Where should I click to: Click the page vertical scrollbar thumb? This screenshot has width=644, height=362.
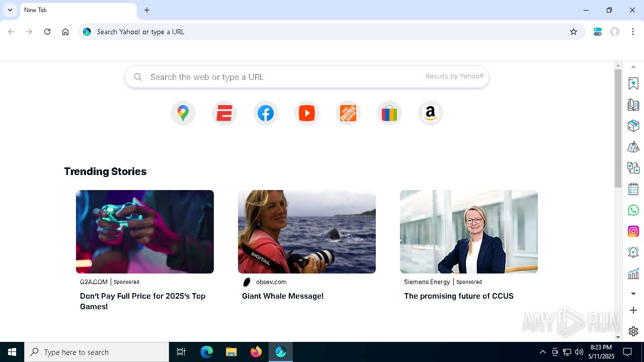(618, 129)
